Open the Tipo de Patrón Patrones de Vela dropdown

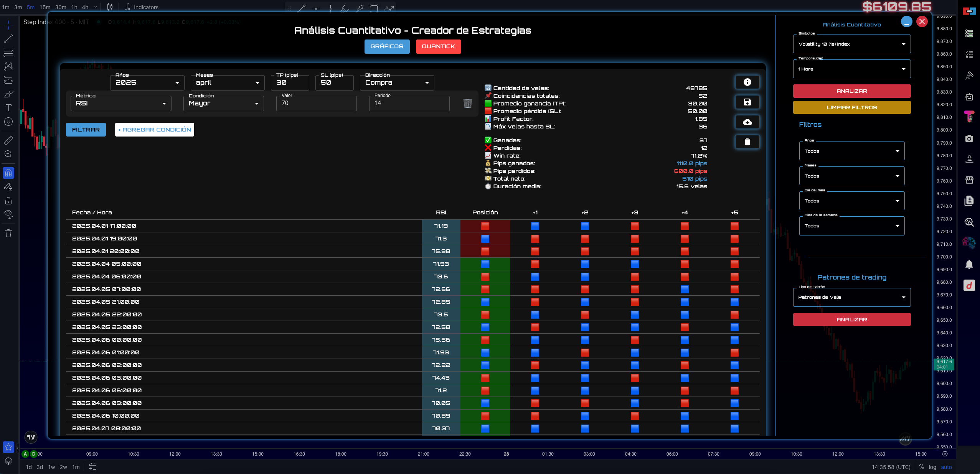point(852,297)
